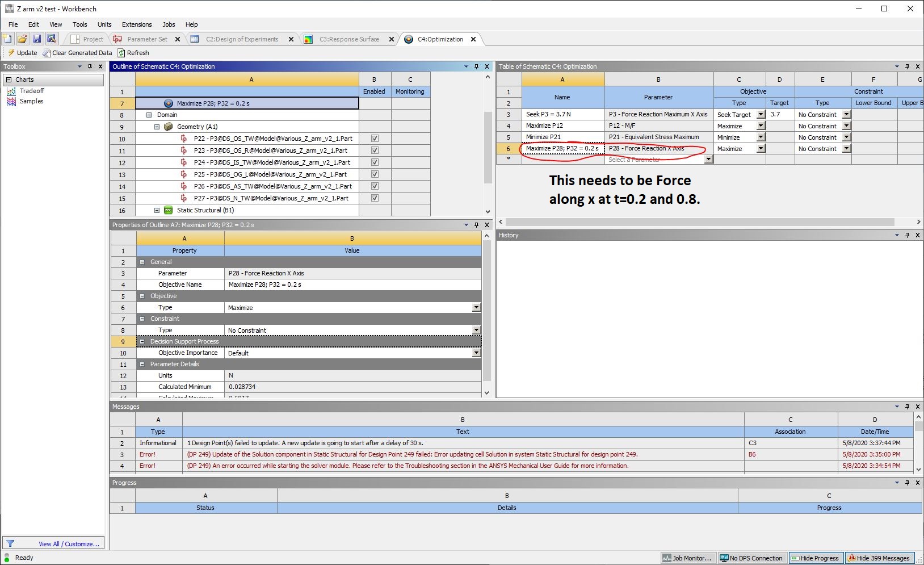924x565 pixels.
Task: Click the Tradeoff chart icon in Toolbox
Action: click(x=11, y=91)
